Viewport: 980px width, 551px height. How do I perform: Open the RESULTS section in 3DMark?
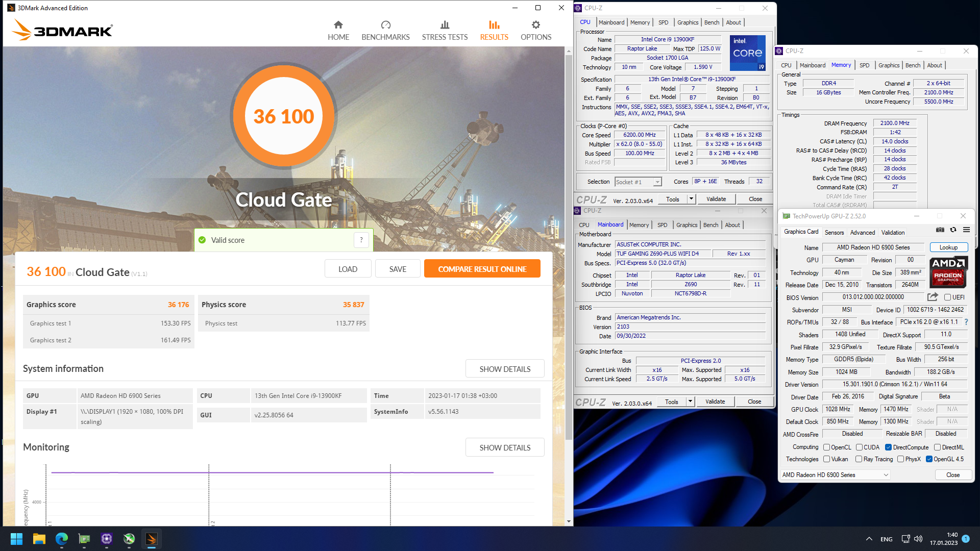494,30
